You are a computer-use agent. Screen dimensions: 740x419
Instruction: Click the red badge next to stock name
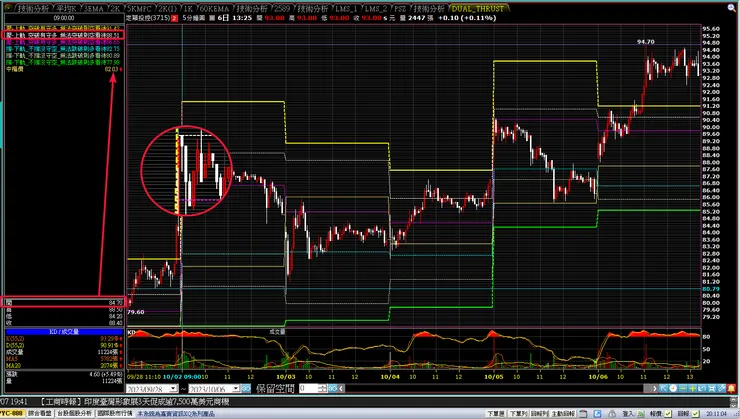pos(175,18)
